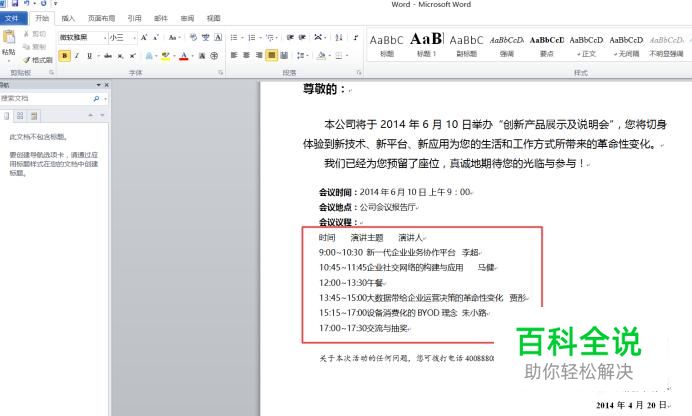The image size is (692, 416).
Task: Toggle Strikethrough formatting button
Action: 108,56
